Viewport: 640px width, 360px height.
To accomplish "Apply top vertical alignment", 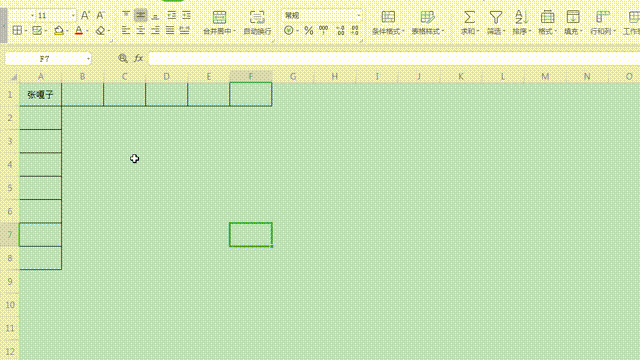I will tap(126, 16).
